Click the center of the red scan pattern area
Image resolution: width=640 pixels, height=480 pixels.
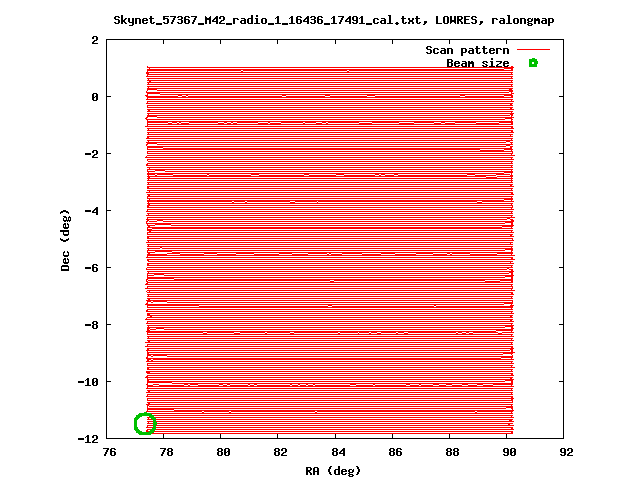point(330,250)
